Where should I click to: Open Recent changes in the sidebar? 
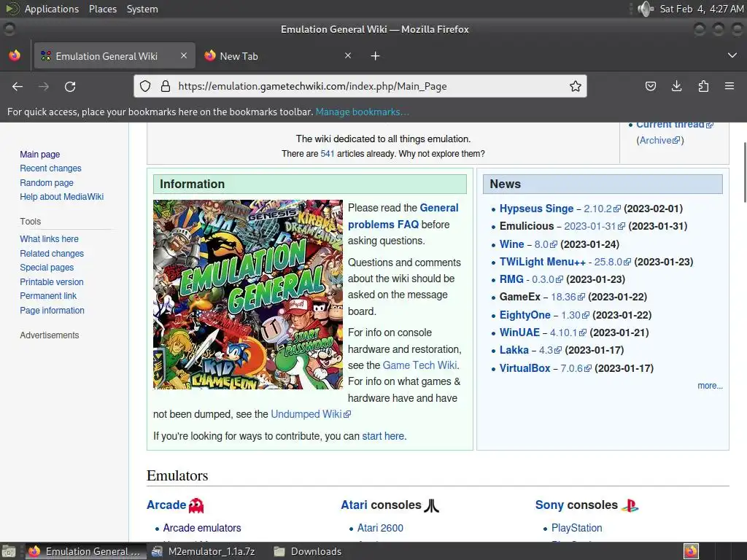[50, 168]
